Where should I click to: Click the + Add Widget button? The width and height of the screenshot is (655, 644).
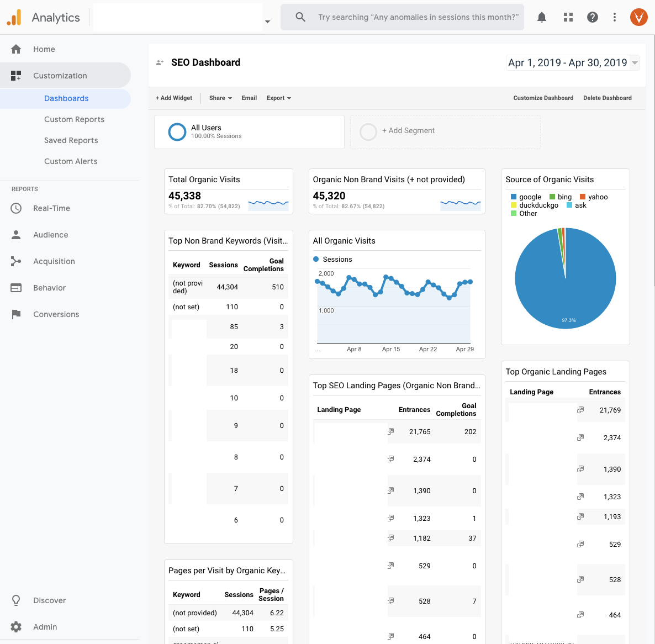coord(174,98)
